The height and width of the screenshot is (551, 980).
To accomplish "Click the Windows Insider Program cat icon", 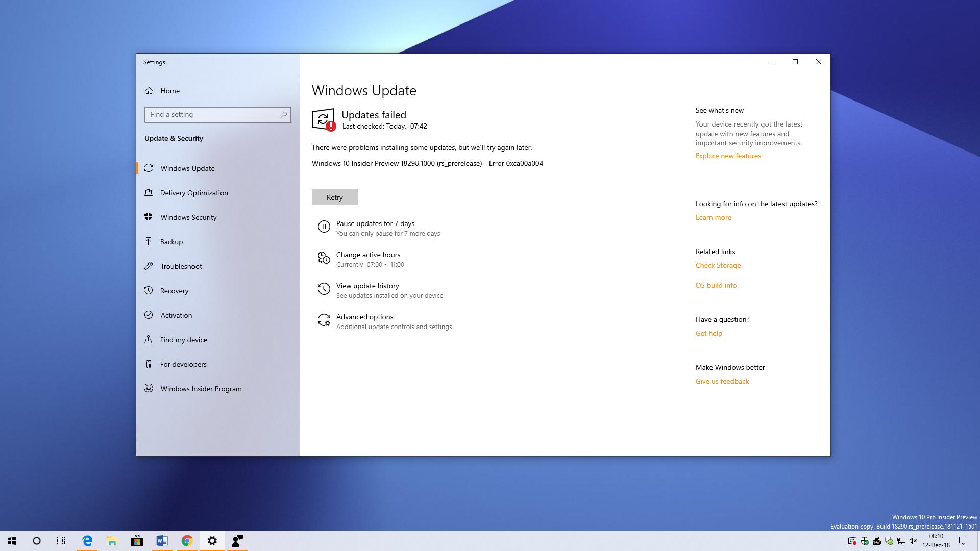I will click(149, 389).
